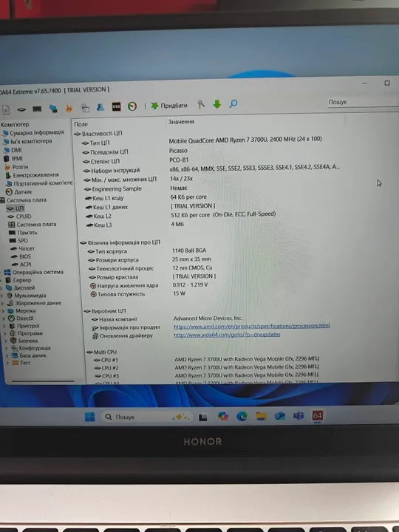Click the Властивості ЦП group header
The width and height of the screenshot is (399, 532).
98,134
